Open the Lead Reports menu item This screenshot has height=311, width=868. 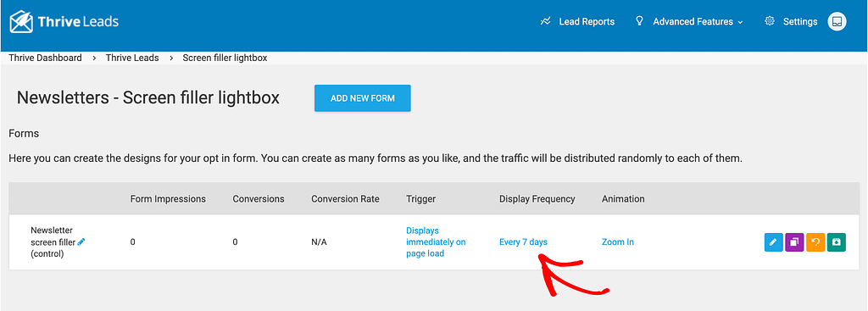(x=587, y=21)
